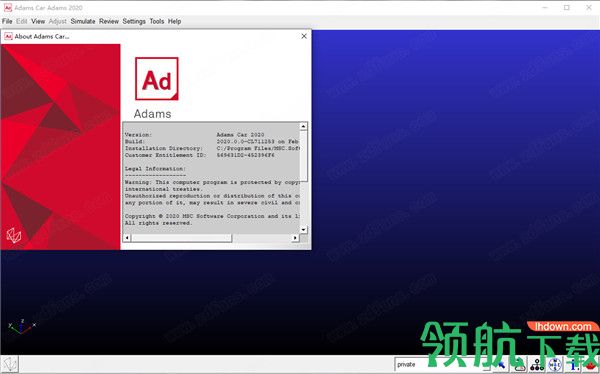The height and width of the screenshot is (374, 600).
Task: Click the vertical scrollbar thumb in About text
Action: (x=303, y=155)
